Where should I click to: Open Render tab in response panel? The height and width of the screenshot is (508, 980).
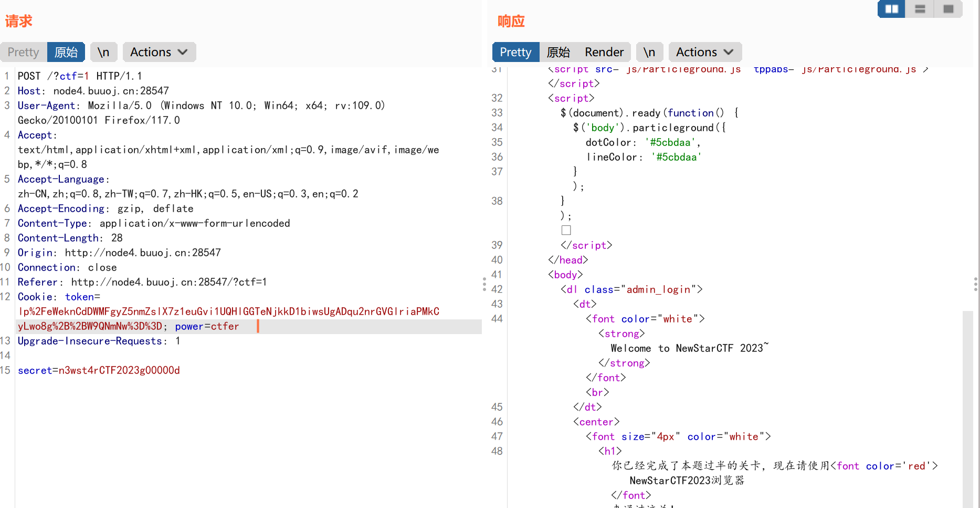point(604,52)
